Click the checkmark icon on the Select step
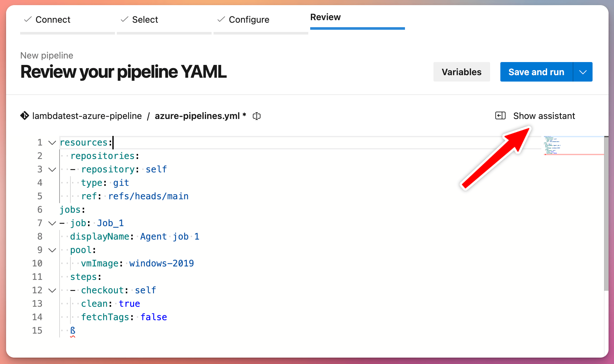Viewport: 614px width, 364px height. (124, 19)
